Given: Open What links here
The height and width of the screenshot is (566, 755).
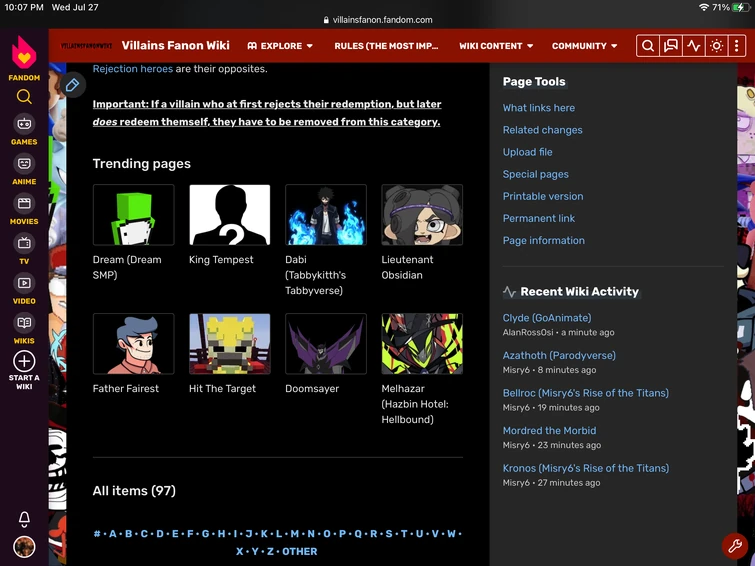Looking at the screenshot, I should click(x=539, y=108).
